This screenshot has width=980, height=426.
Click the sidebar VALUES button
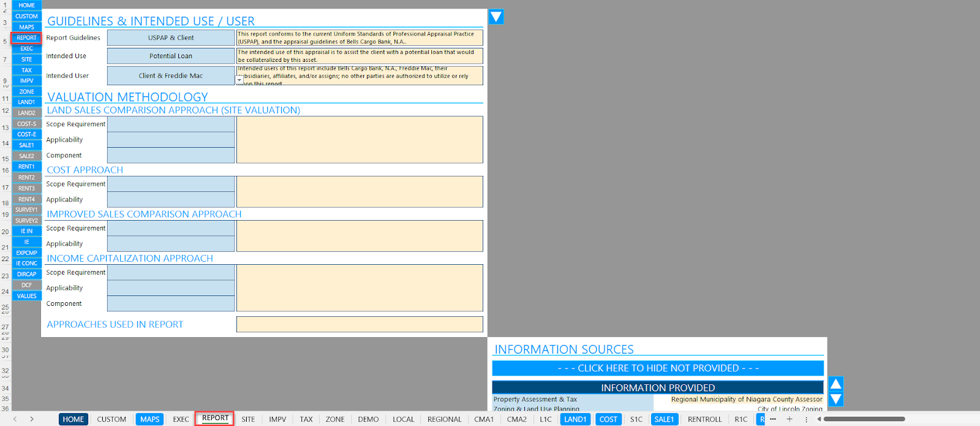26,296
